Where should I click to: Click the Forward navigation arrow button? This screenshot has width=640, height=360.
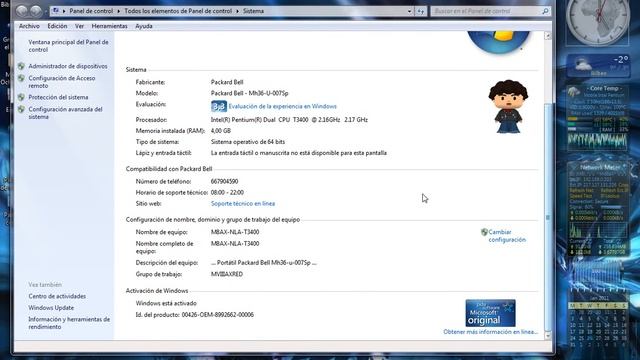36,11
